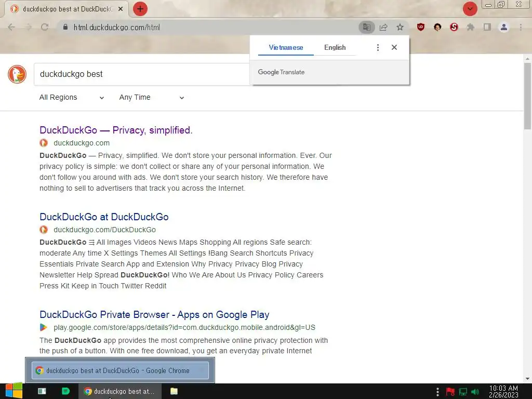
Task: Click the face avatar extension icon
Action: [x=437, y=27]
